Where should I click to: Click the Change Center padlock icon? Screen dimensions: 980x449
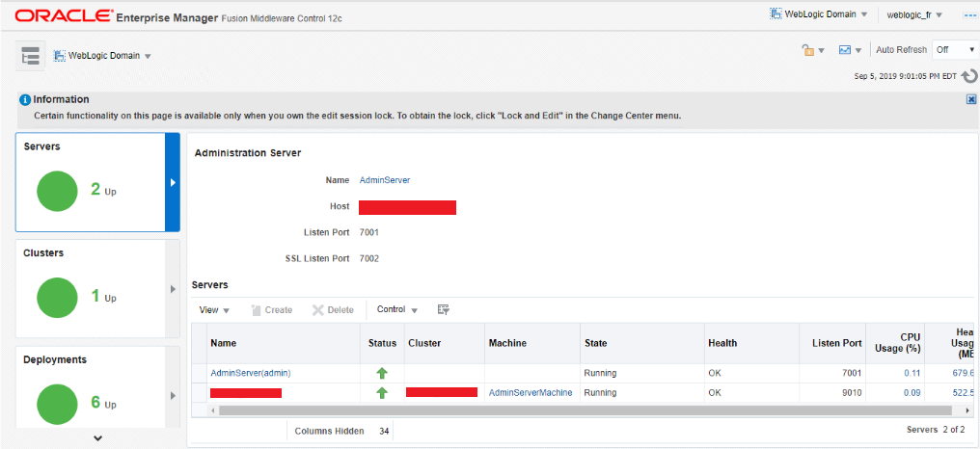pyautogui.click(x=809, y=50)
